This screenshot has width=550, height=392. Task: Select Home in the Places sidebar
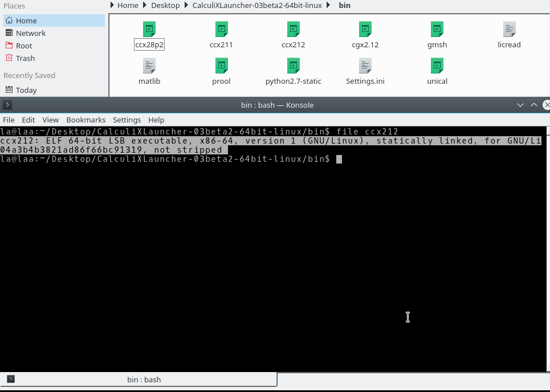pos(26,21)
